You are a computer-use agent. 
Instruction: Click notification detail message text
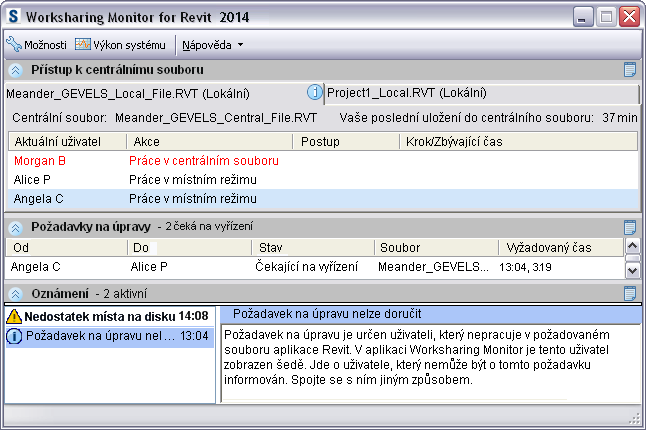pos(416,357)
